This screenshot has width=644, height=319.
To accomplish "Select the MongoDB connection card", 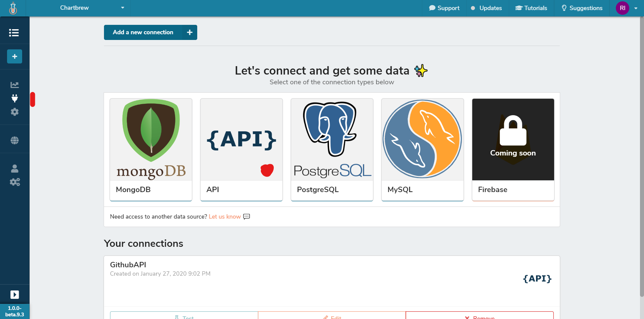I will [x=151, y=149].
